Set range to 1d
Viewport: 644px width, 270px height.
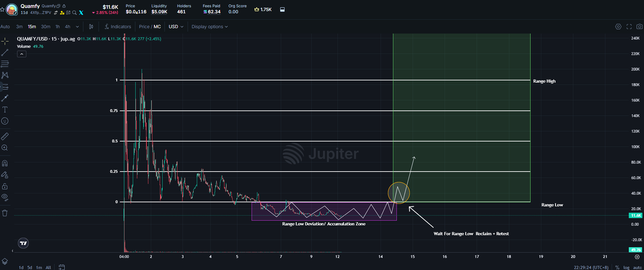[21, 267]
